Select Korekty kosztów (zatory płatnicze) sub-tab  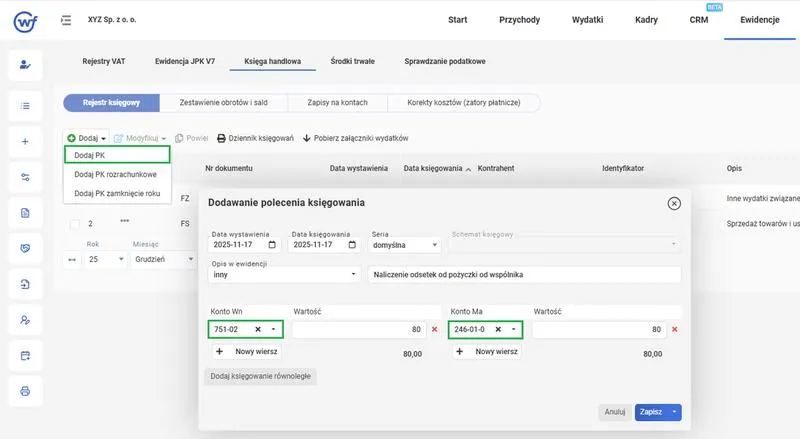point(464,103)
